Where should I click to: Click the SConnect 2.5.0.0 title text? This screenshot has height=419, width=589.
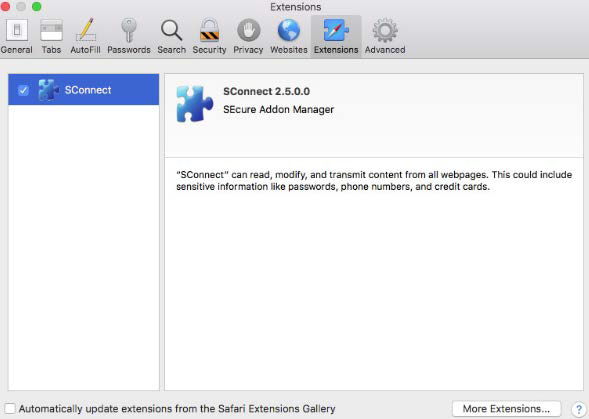(x=266, y=91)
